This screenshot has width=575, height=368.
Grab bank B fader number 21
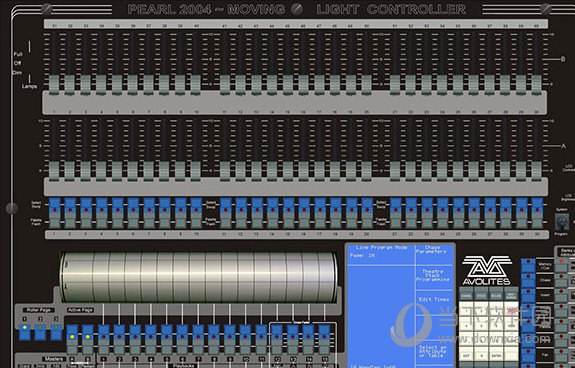click(x=395, y=85)
